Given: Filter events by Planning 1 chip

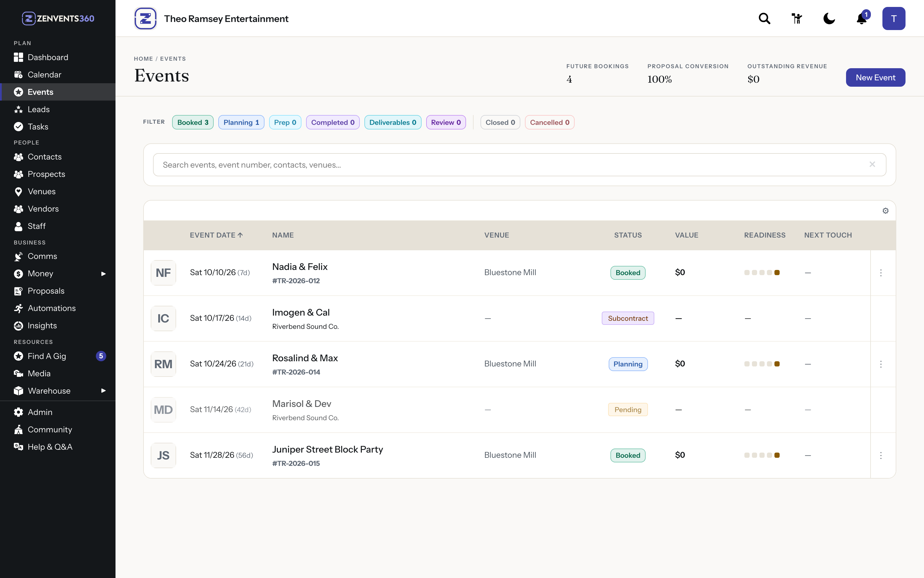Looking at the screenshot, I should point(241,122).
